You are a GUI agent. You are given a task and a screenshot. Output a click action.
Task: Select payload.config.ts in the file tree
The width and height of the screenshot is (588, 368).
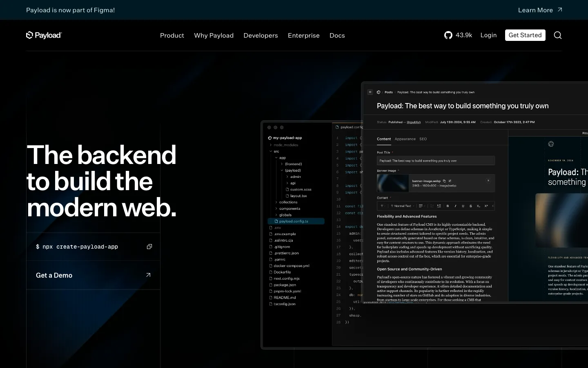click(296, 221)
